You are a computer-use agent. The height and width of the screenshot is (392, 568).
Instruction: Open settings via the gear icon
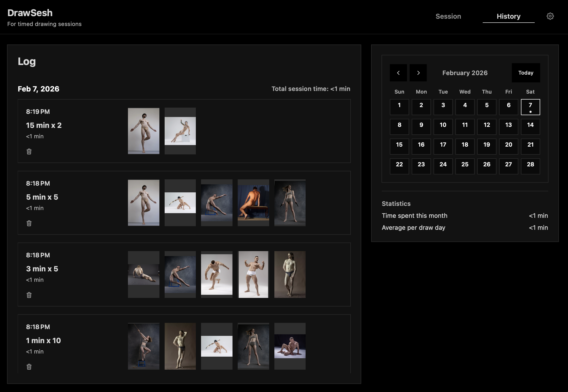550,16
